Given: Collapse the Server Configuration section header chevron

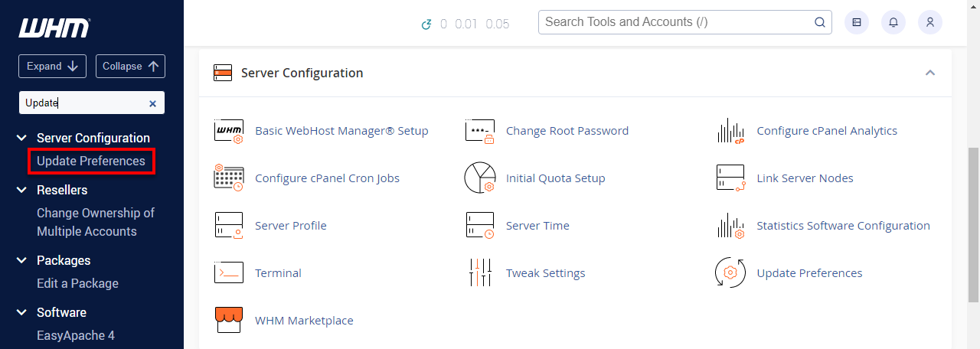Looking at the screenshot, I should pos(930,73).
